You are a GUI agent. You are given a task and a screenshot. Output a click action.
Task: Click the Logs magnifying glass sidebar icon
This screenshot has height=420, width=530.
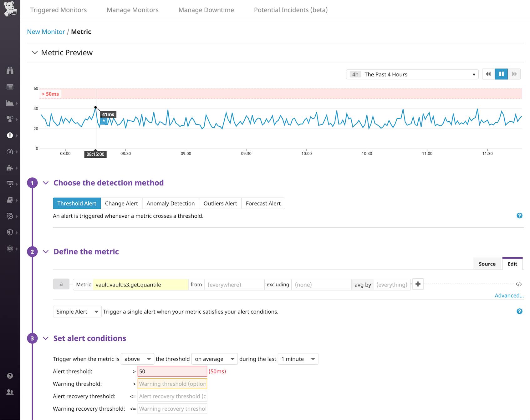point(10,216)
